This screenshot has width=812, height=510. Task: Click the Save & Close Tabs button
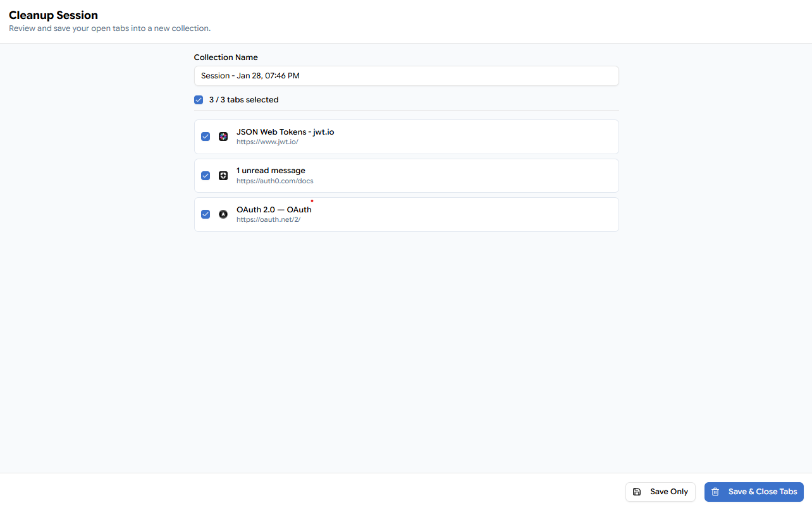point(753,492)
